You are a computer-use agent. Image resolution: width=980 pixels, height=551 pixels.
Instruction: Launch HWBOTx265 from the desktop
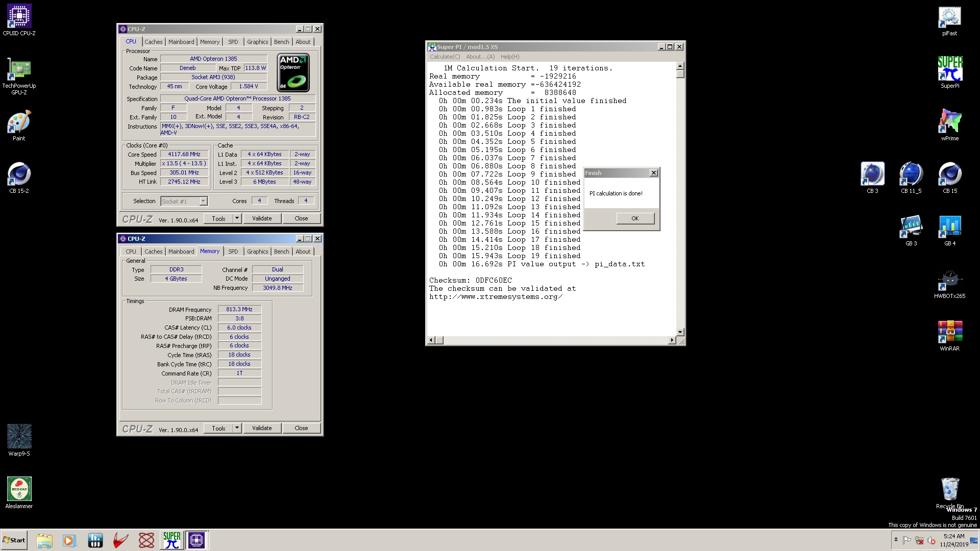point(949,284)
